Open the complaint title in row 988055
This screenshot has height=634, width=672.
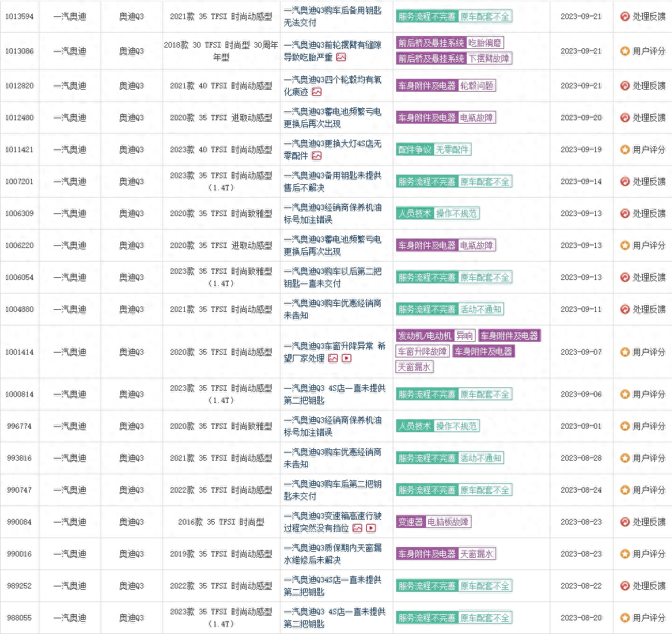[334, 618]
